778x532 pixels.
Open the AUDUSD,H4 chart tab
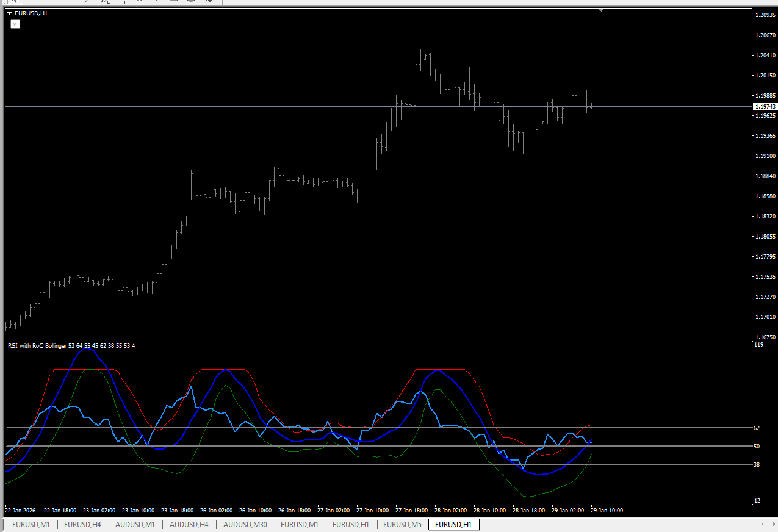click(x=189, y=524)
